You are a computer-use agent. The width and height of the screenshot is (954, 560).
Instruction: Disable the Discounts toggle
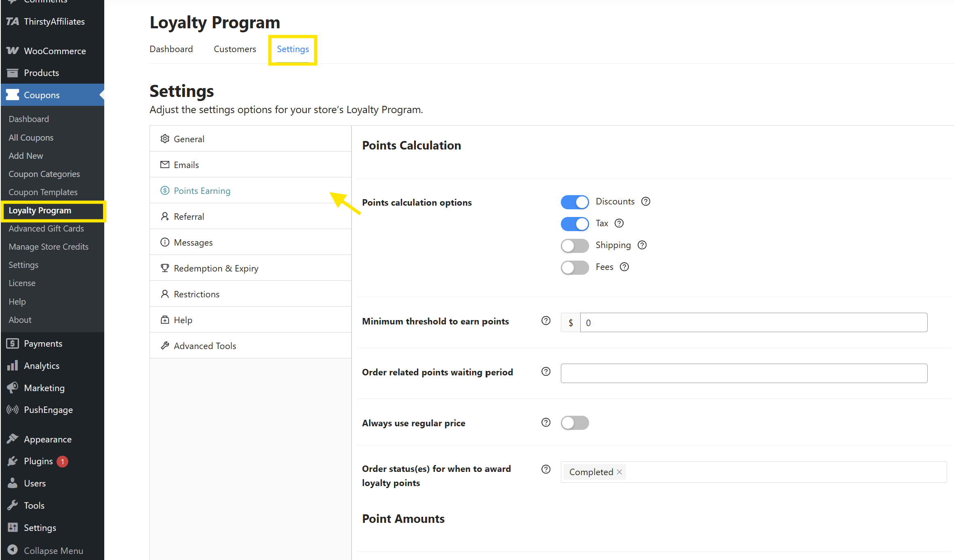click(575, 202)
